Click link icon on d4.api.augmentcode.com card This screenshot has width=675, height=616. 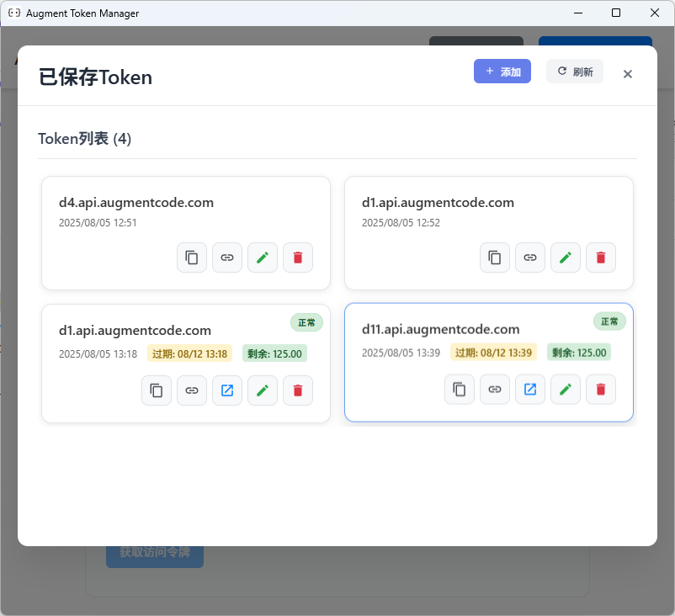tap(227, 258)
